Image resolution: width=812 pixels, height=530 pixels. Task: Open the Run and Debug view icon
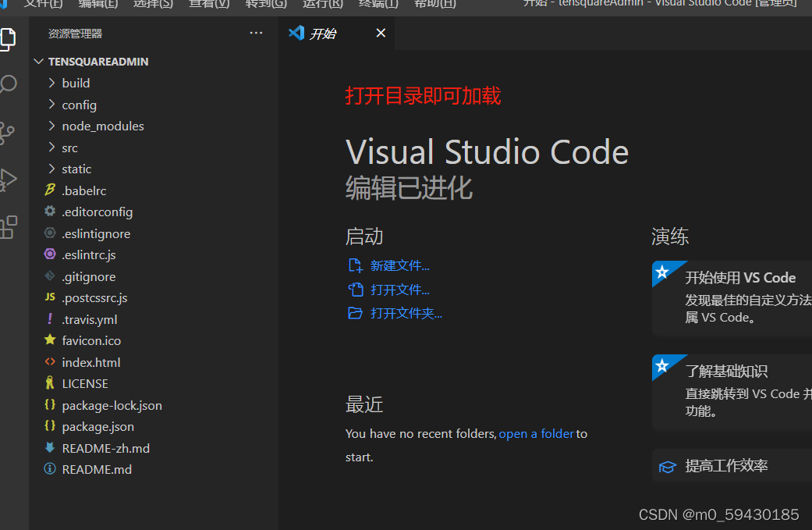coord(8,180)
